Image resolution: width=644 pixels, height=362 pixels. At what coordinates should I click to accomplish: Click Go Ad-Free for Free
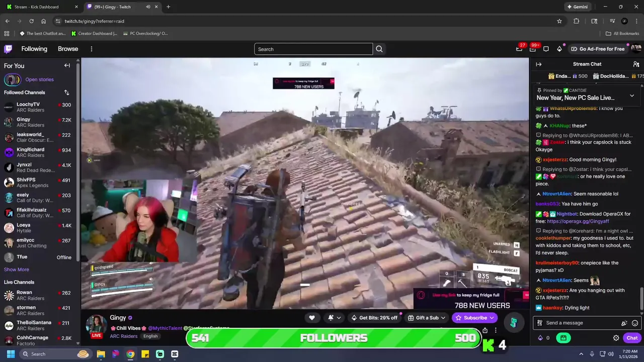click(x=598, y=49)
